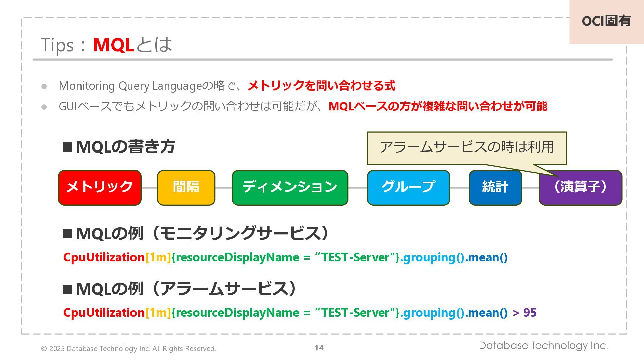Click the > 95 operator in alarm query
Screen dimensions: 644x362
tap(525, 313)
